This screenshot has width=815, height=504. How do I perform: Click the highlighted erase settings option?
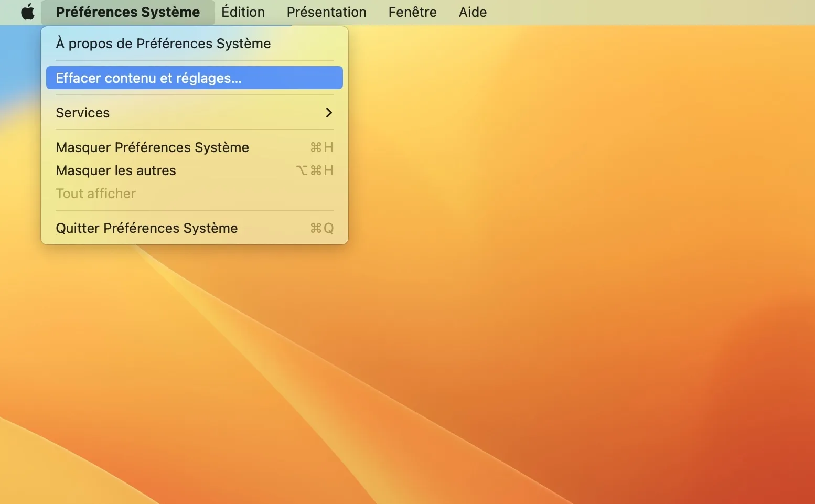coord(148,78)
